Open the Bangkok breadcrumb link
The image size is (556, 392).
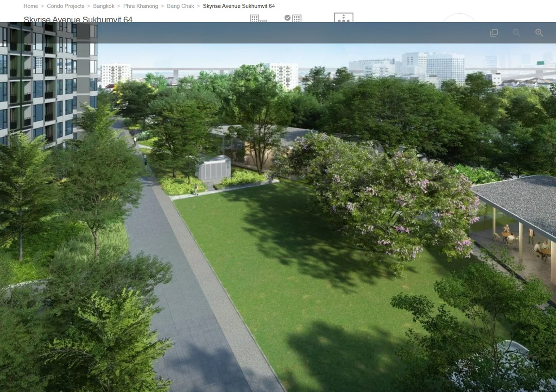(x=103, y=6)
